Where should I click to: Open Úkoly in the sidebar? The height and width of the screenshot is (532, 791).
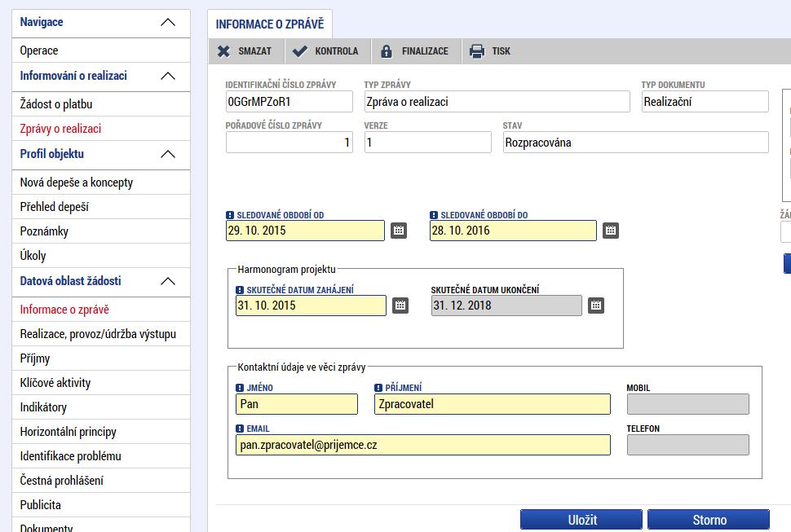[x=101, y=256]
